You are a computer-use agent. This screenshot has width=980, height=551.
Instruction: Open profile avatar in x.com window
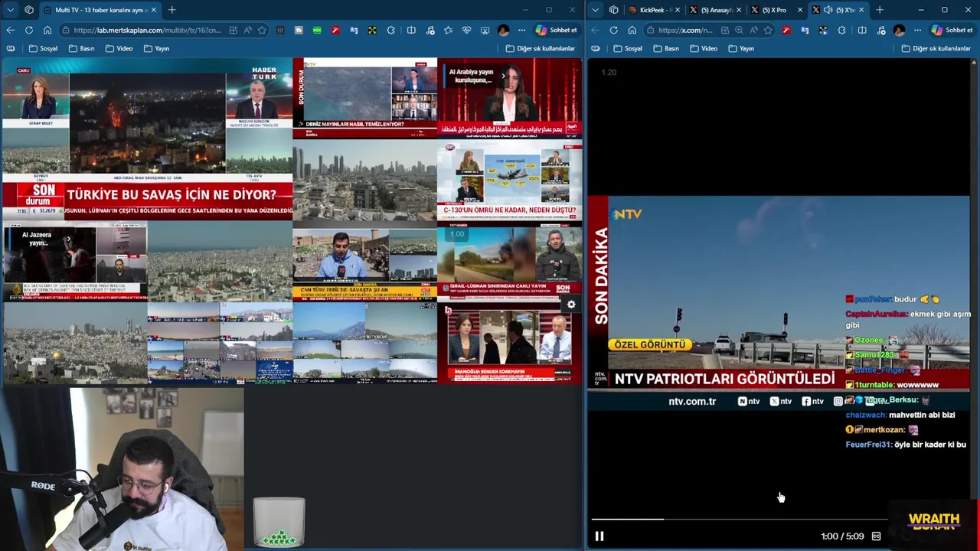coord(899,30)
